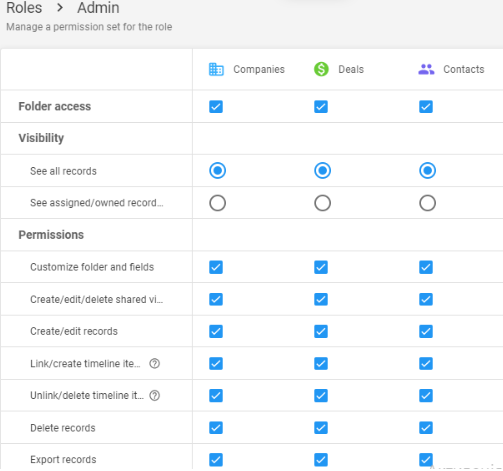Uncheck Link/create timeline items for Companies
Image resolution: width=503 pixels, height=471 pixels.
coord(216,363)
